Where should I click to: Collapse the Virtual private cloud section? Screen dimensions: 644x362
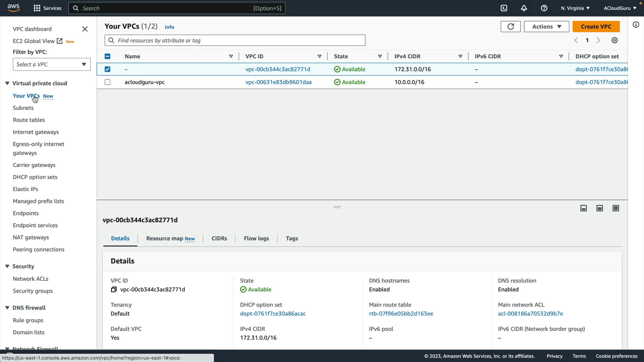pyautogui.click(x=7, y=83)
